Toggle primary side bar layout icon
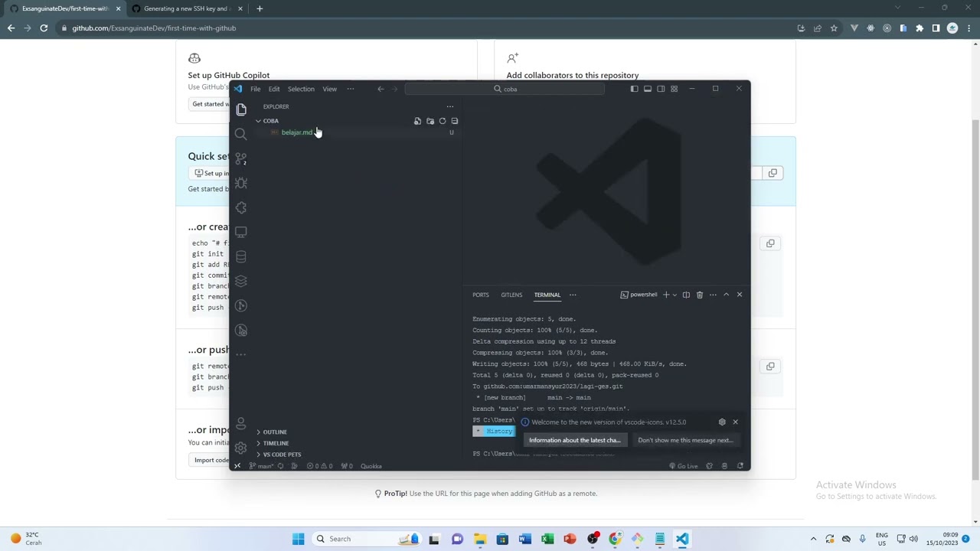 pos(634,89)
